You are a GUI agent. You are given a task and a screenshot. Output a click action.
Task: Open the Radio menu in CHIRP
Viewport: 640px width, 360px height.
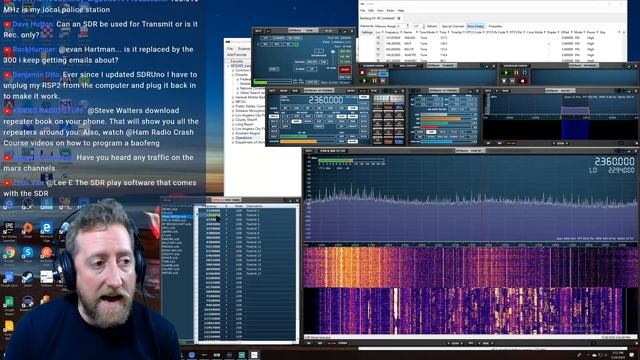coord(390,11)
